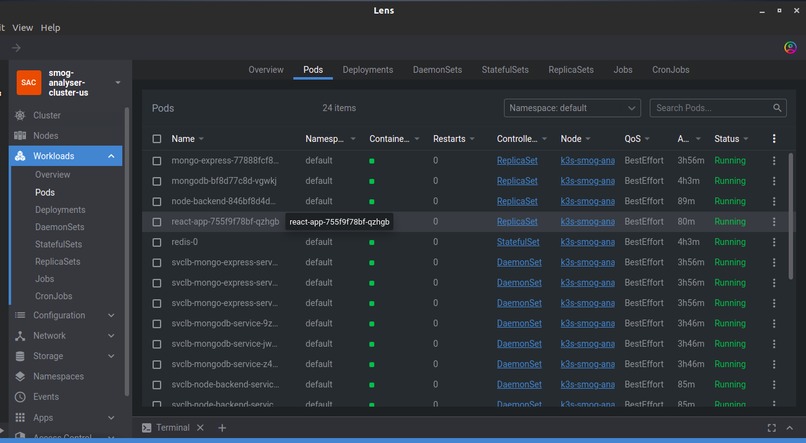Image resolution: width=806 pixels, height=443 pixels.
Task: Check the node-backend-846bf8d4d pod checkbox
Action: (x=157, y=201)
